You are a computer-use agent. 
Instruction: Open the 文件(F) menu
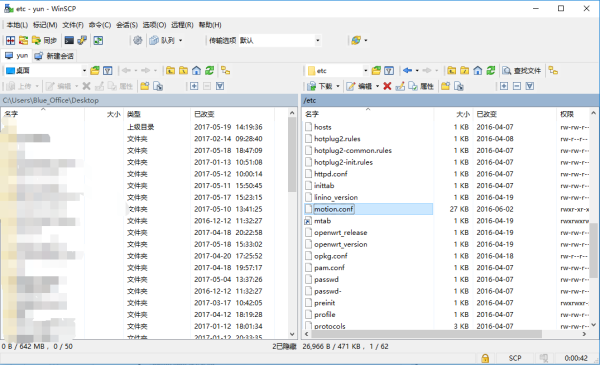coord(73,25)
